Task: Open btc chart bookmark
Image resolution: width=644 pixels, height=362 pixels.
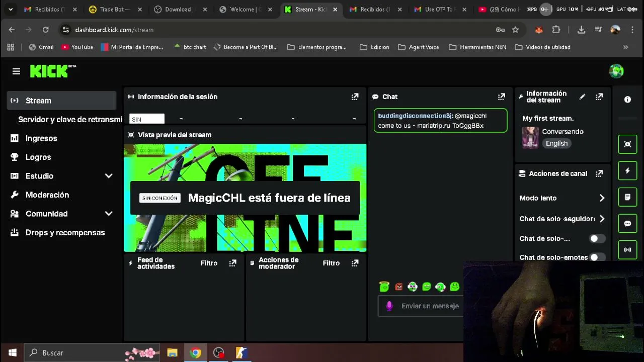Action: pos(190,47)
